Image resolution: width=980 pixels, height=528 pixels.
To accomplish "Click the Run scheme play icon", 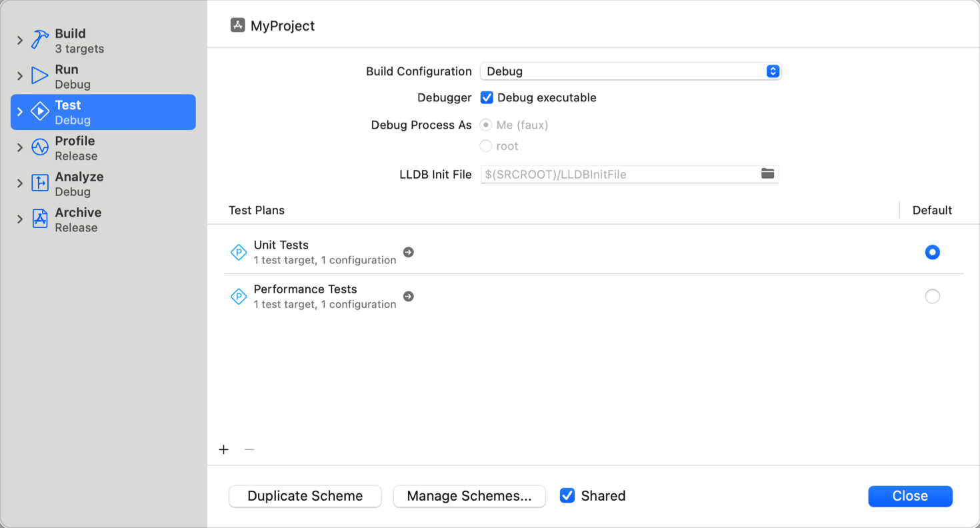I will pyautogui.click(x=39, y=75).
